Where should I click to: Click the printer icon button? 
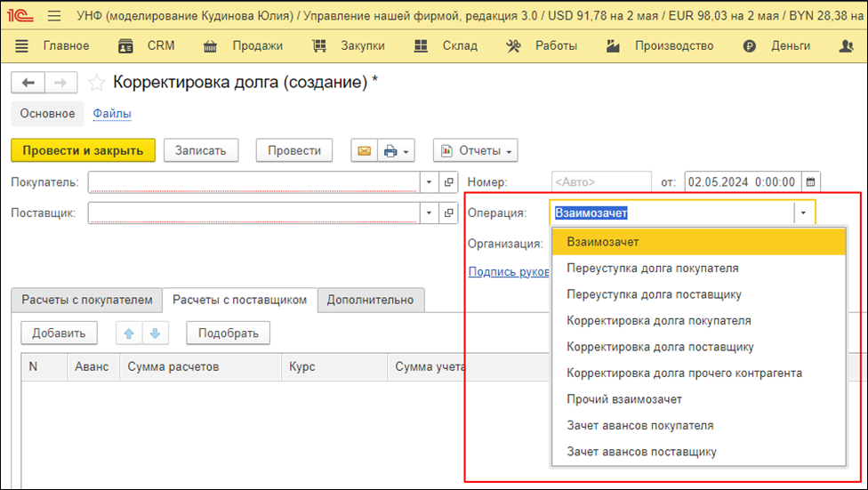click(x=390, y=151)
